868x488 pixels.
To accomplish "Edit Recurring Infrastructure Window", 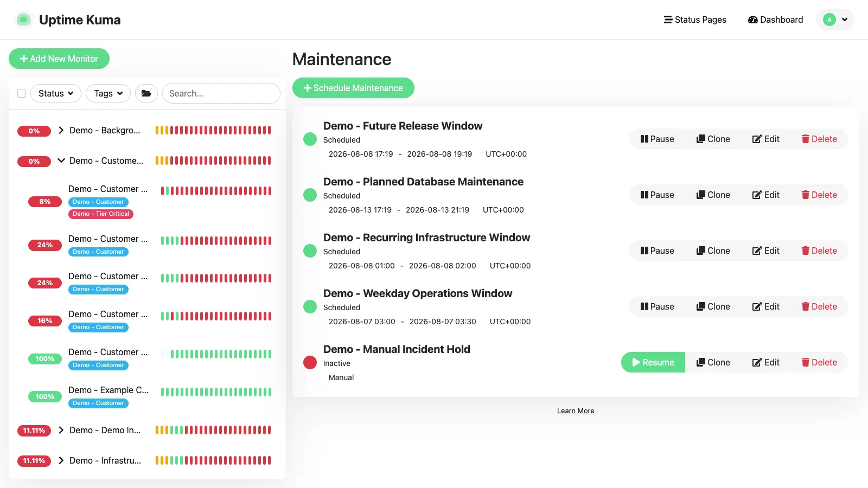I will pyautogui.click(x=765, y=251).
